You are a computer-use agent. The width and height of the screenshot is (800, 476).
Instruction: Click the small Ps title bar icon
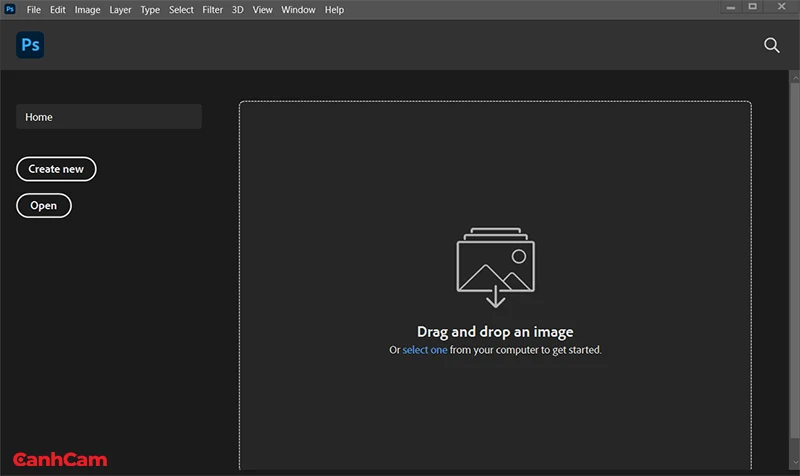click(x=10, y=9)
